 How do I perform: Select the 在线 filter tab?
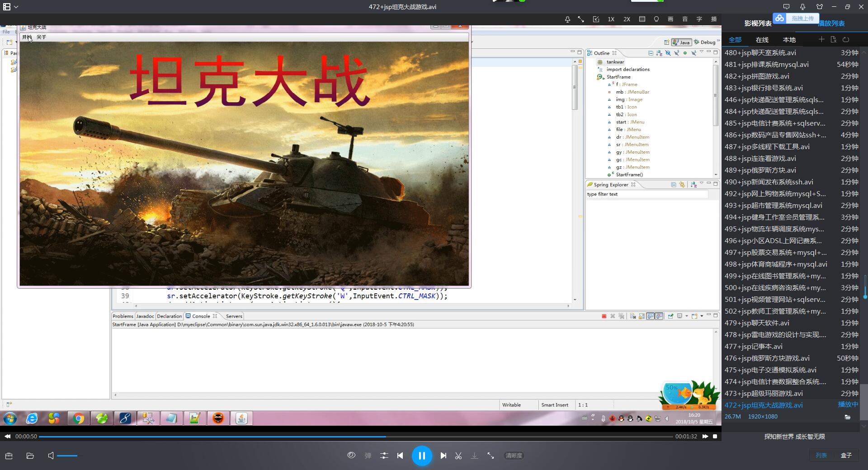click(x=762, y=40)
